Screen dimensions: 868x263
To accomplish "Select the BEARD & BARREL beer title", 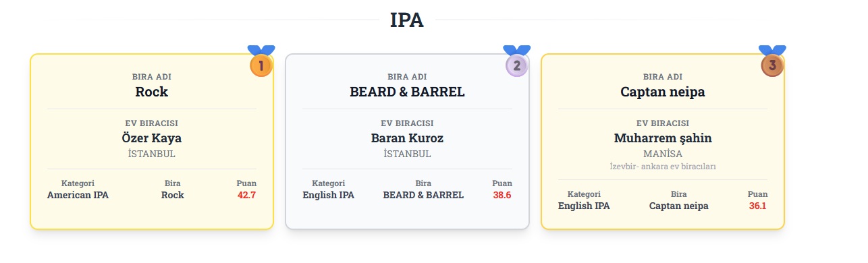I will pos(407,92).
